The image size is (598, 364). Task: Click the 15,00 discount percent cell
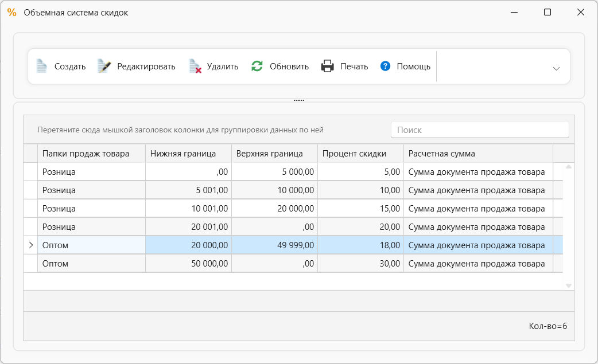(x=361, y=208)
